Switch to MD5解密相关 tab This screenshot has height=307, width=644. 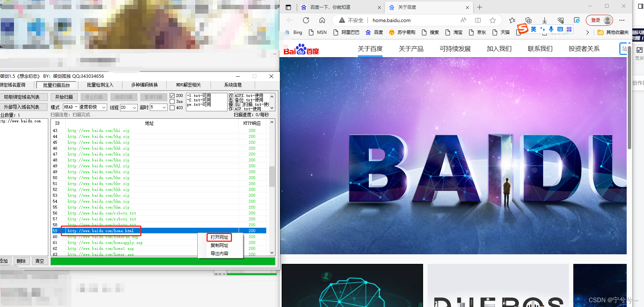pos(189,85)
